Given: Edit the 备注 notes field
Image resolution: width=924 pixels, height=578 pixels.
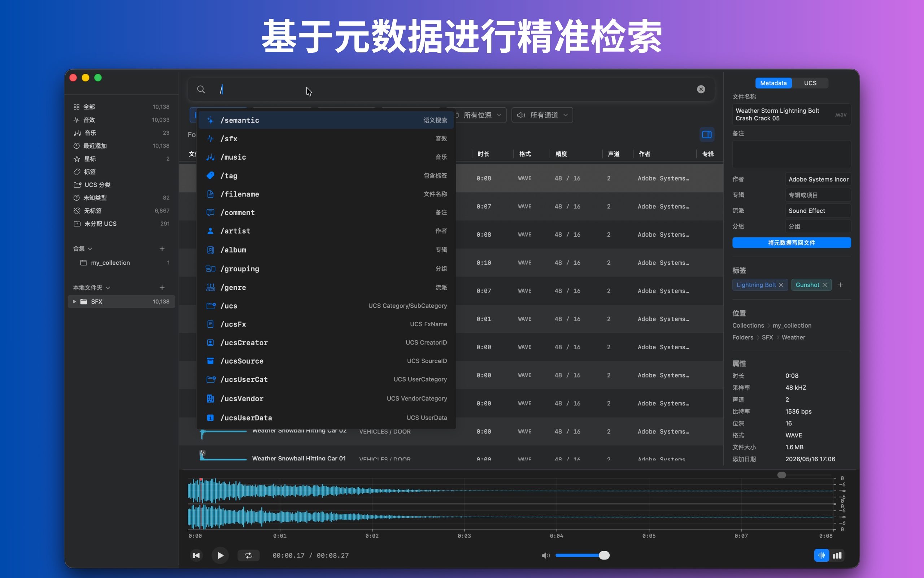Looking at the screenshot, I should (x=792, y=154).
